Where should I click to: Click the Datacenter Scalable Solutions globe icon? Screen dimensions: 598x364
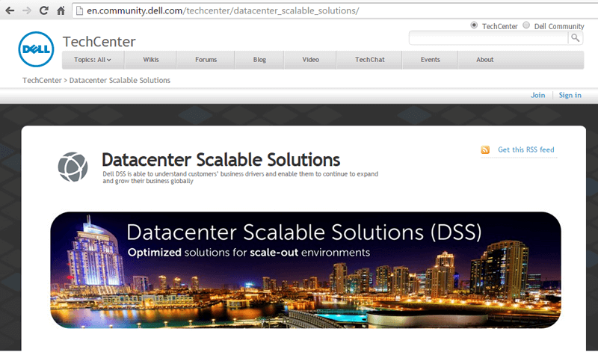pos(73,167)
